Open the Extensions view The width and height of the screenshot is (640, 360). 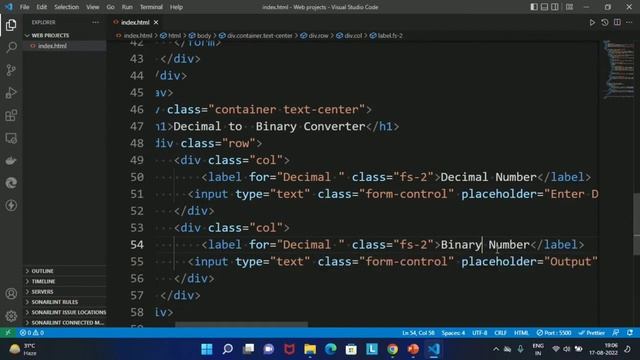[11, 116]
